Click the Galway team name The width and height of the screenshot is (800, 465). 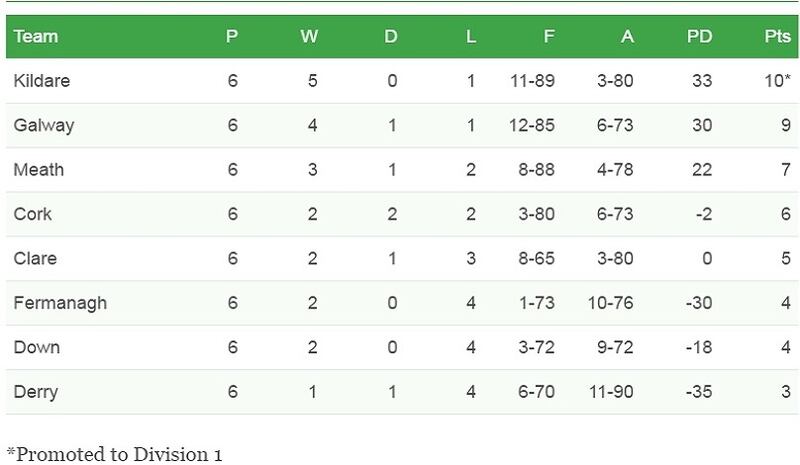[44, 125]
